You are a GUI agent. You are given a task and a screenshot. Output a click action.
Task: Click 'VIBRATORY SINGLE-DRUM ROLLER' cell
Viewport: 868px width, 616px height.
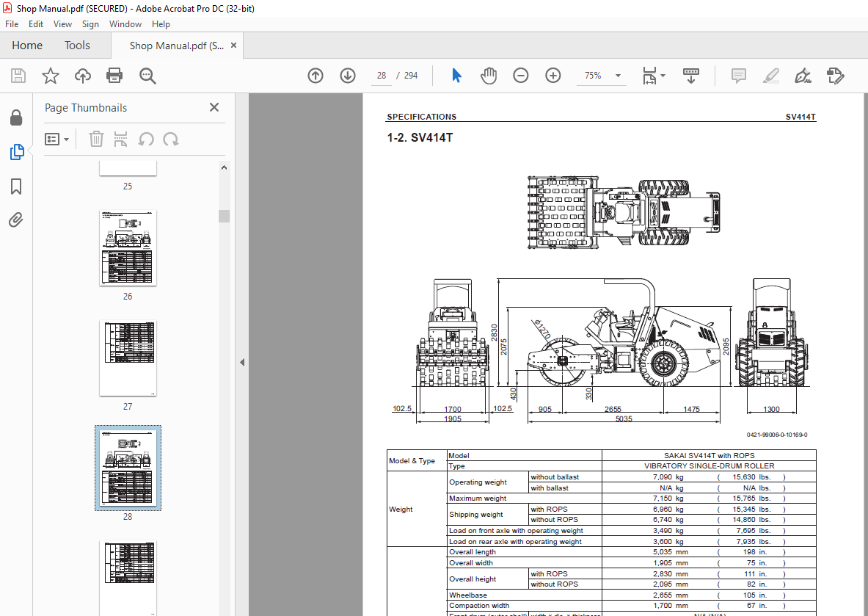[x=709, y=466]
